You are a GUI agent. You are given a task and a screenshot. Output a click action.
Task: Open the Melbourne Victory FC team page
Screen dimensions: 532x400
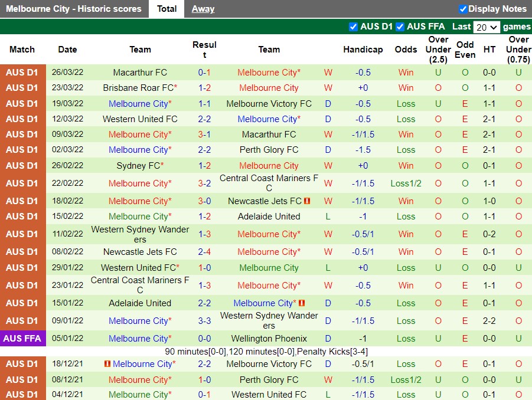point(269,103)
